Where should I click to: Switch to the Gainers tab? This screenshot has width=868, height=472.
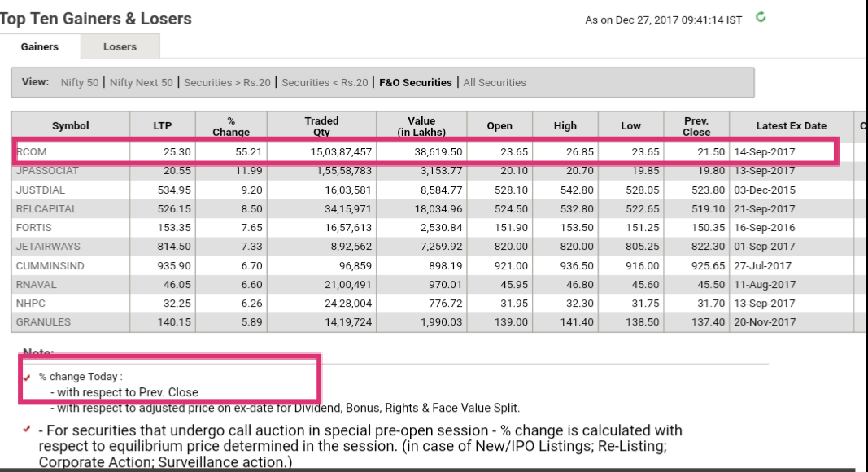[40, 46]
